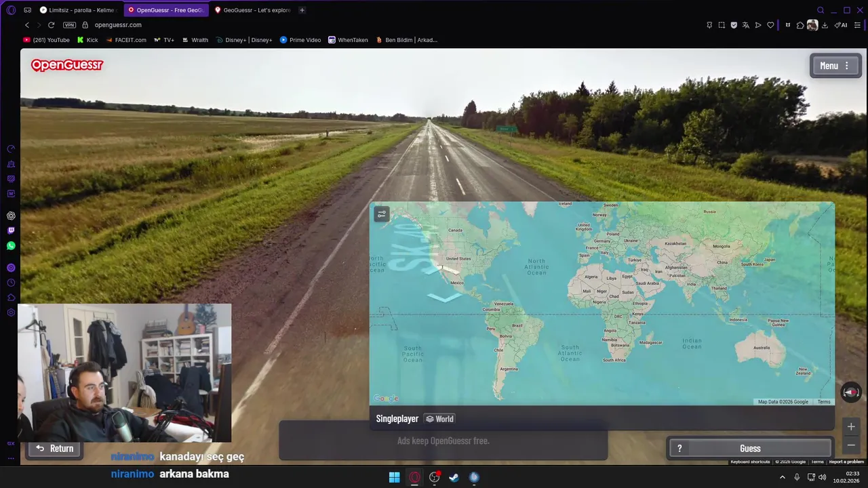Open the FACEIT.com bookmark
Image resolution: width=868 pixels, height=488 pixels.
[126, 40]
